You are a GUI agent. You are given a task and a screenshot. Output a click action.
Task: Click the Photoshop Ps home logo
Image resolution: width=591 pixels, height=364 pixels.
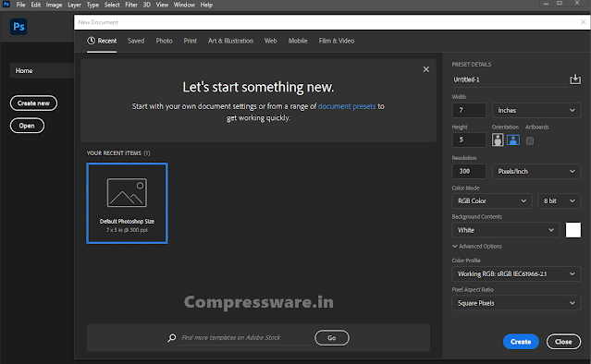click(18, 27)
